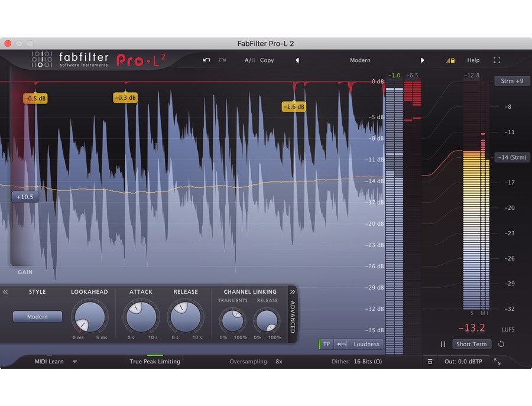Click the -6.5 gain reduction readout
The image size is (532, 406).
(412, 75)
